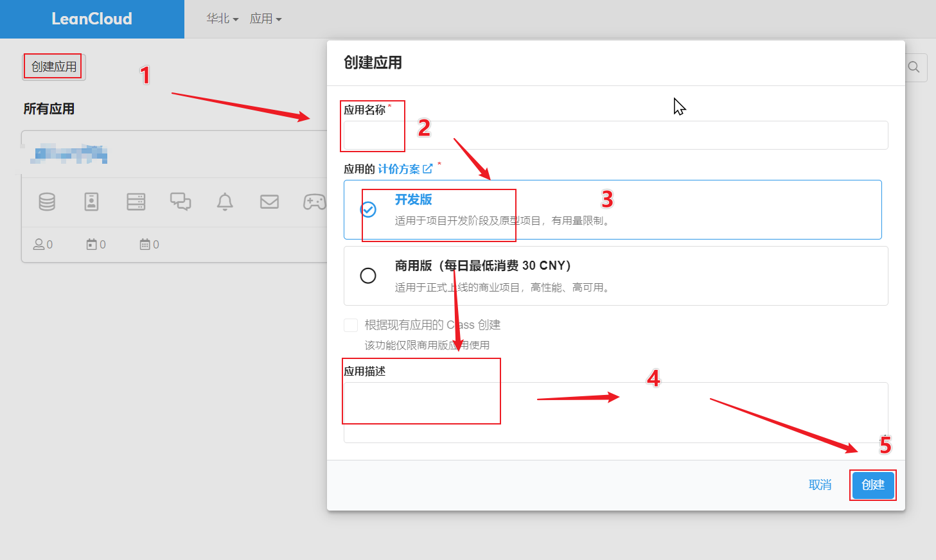Open the data storage icon on the app card

coord(46,202)
